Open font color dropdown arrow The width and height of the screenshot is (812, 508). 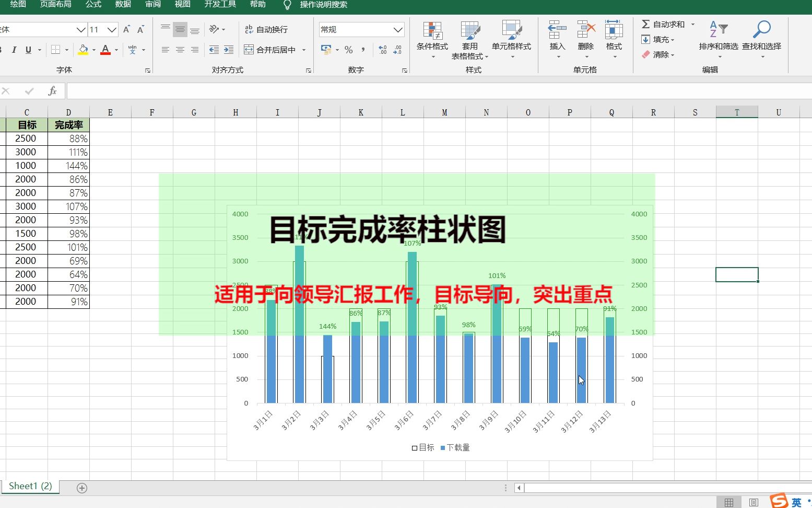click(x=116, y=50)
